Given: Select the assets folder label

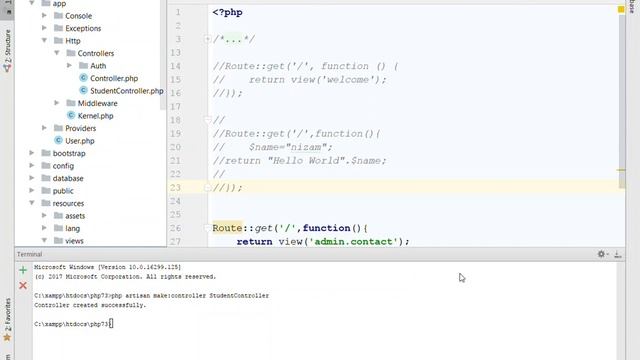Looking at the screenshot, I should (x=75, y=216).
